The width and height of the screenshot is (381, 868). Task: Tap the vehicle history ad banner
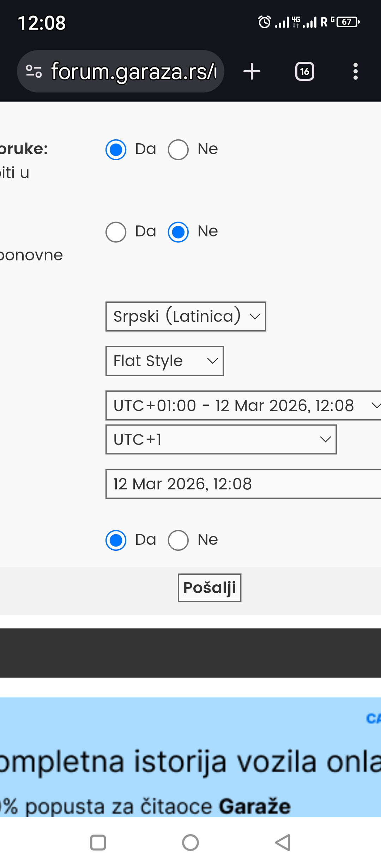click(x=190, y=759)
